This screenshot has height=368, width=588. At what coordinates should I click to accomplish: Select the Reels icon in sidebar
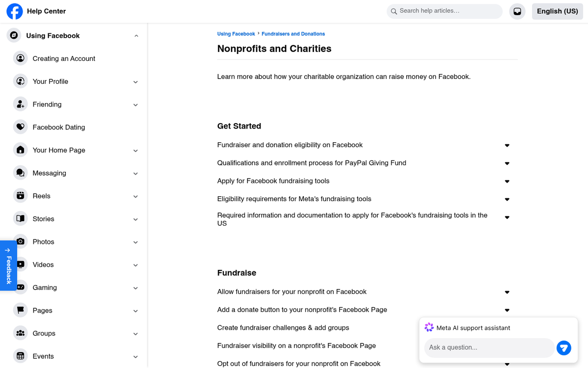pos(20,195)
